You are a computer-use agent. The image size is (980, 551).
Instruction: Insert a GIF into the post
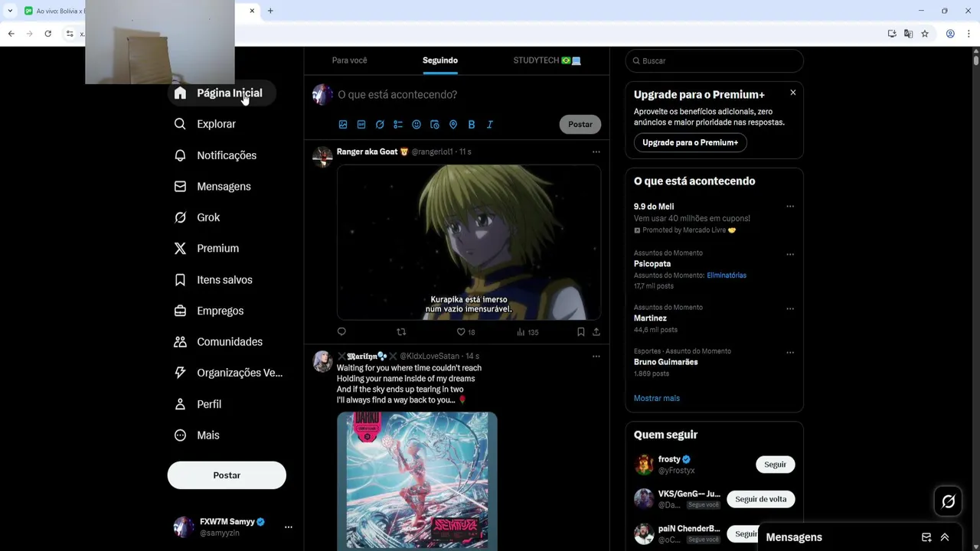click(x=361, y=124)
